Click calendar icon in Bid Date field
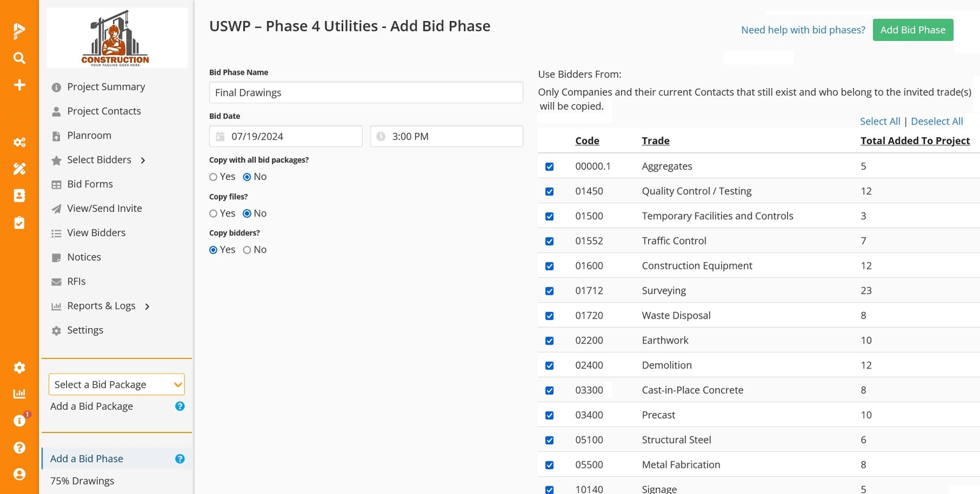The height and width of the screenshot is (494, 980). pyautogui.click(x=220, y=136)
